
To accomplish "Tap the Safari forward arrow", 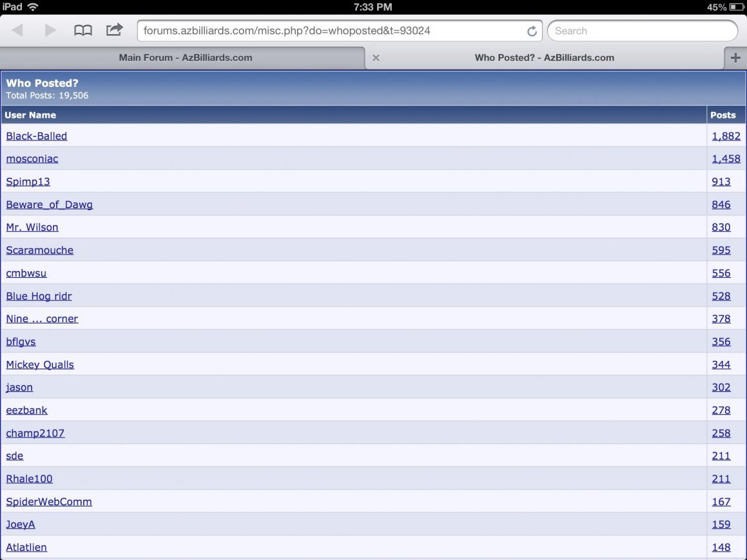I will pos(50,30).
